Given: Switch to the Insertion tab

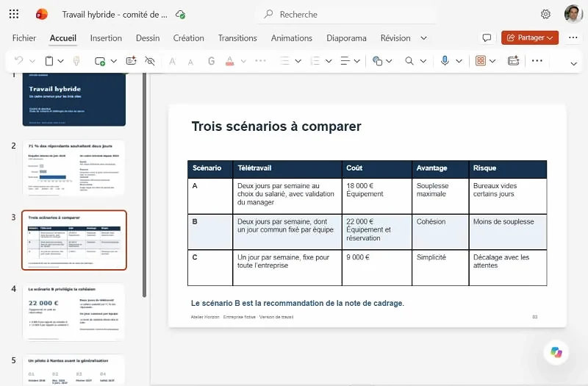Looking at the screenshot, I should point(106,38).
